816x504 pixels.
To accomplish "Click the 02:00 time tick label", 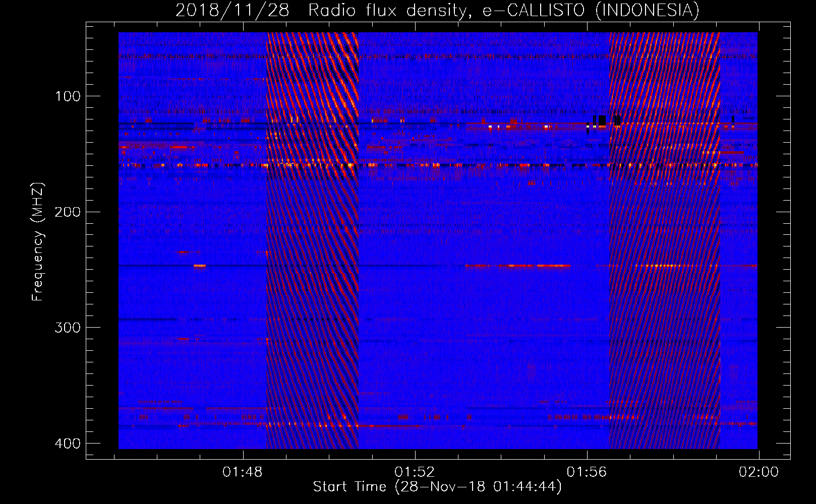I will [759, 472].
